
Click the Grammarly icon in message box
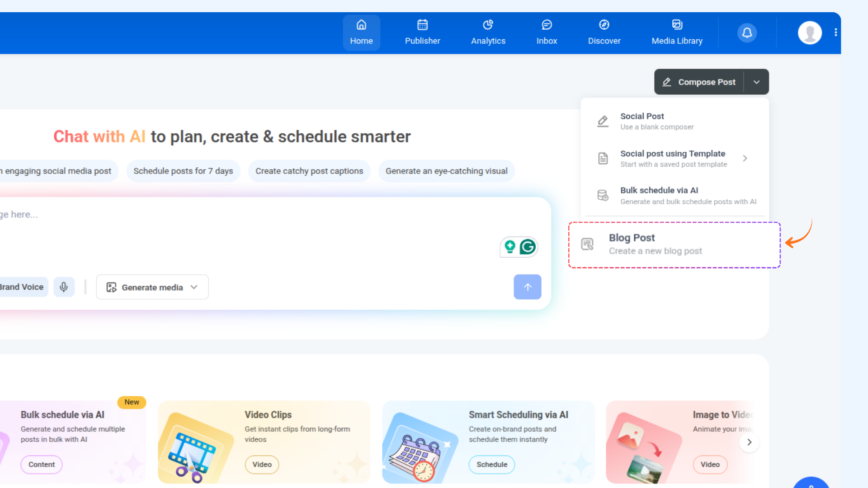tap(528, 247)
